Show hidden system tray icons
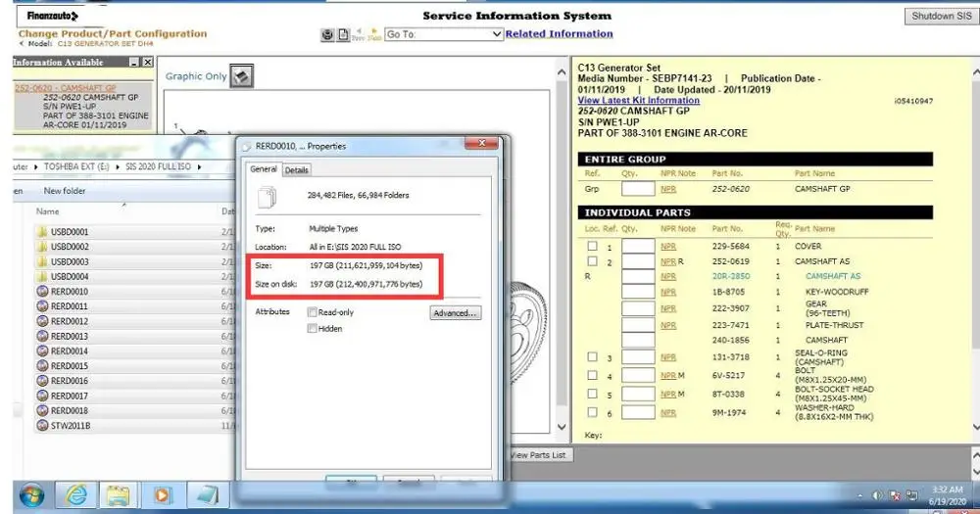This screenshot has width=980, height=514. pyautogui.click(x=860, y=496)
